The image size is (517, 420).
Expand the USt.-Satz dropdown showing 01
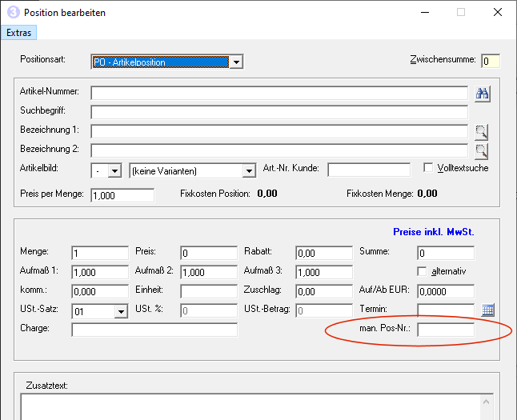pos(121,311)
